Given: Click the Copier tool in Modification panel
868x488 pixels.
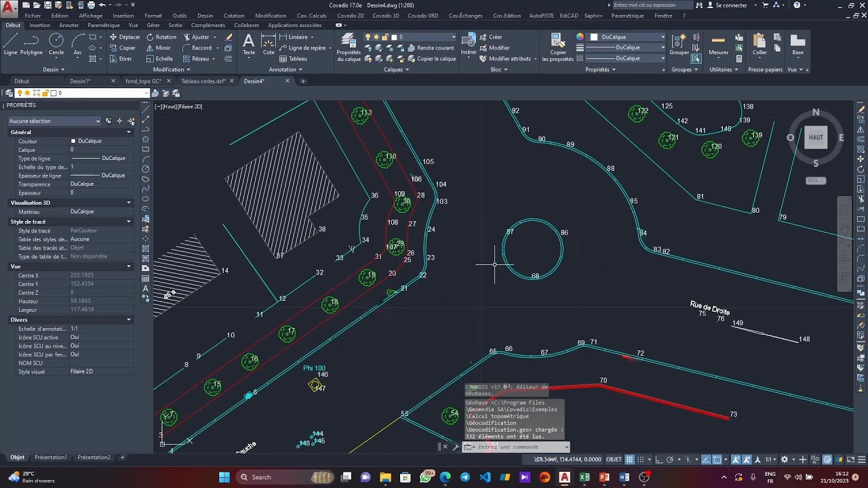Looking at the screenshot, I should (x=123, y=48).
